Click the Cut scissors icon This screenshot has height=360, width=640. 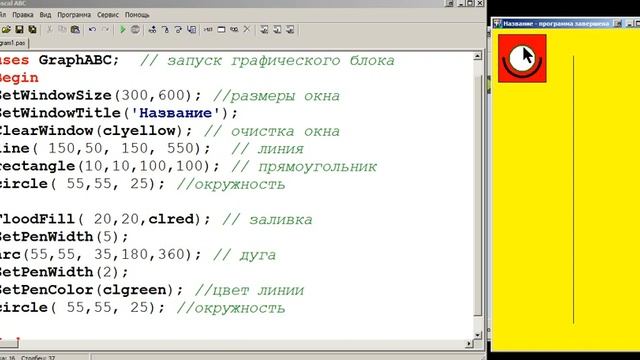49,30
